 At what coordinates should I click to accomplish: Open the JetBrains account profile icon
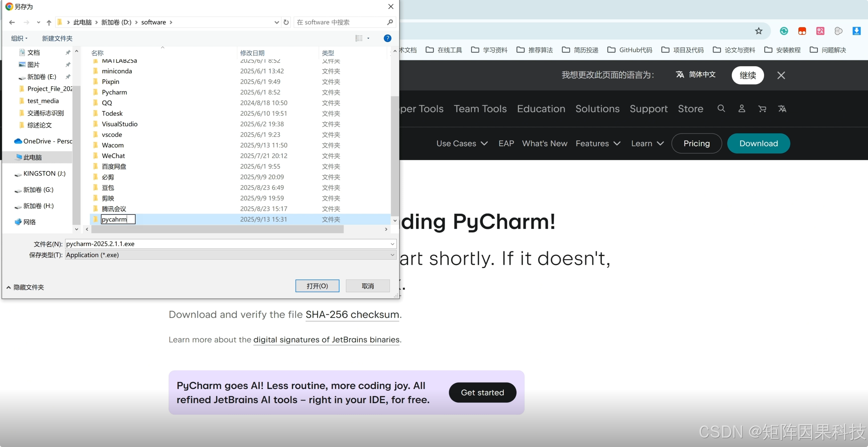(x=742, y=109)
